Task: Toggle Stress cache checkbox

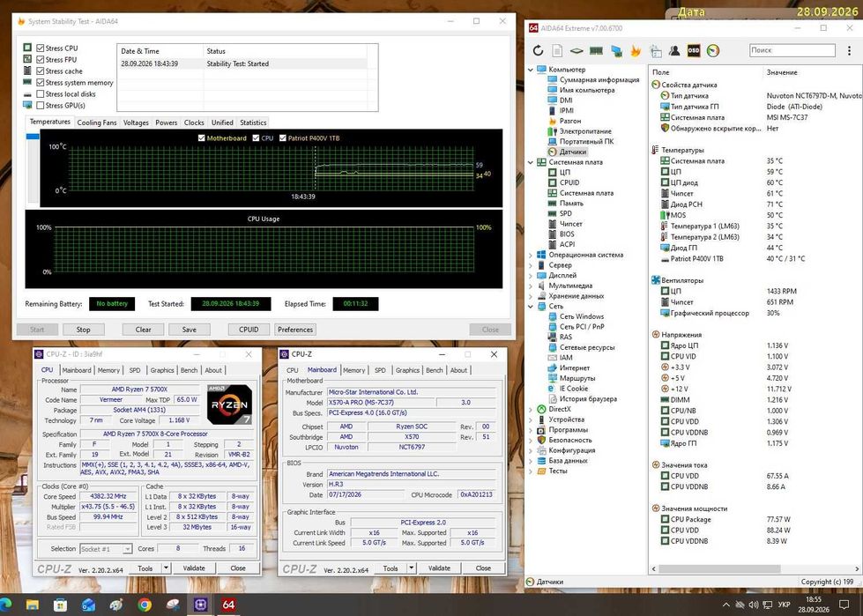Action: (41, 71)
